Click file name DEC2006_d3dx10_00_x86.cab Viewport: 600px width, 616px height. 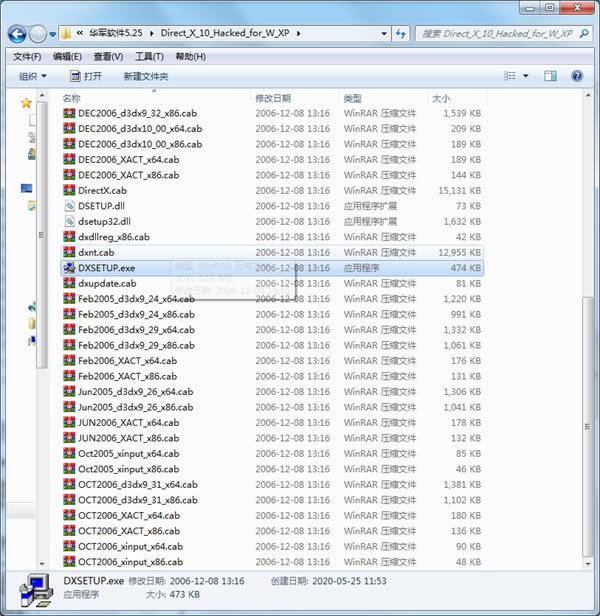click(140, 144)
